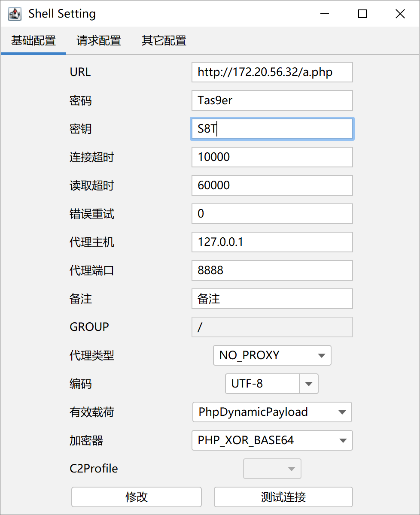
Task: Switch to the 请求配置 tab
Action: pos(99,41)
